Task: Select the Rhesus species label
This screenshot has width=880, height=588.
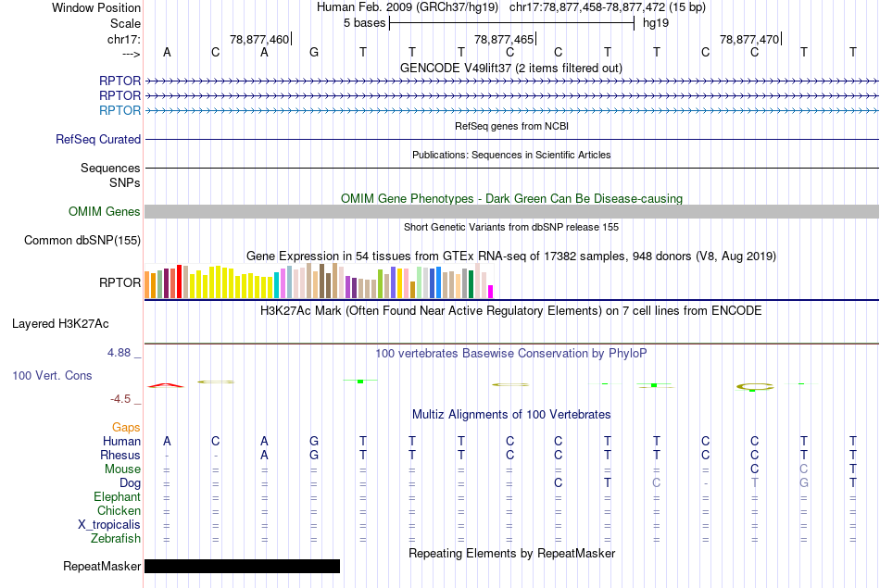Action: [120, 455]
